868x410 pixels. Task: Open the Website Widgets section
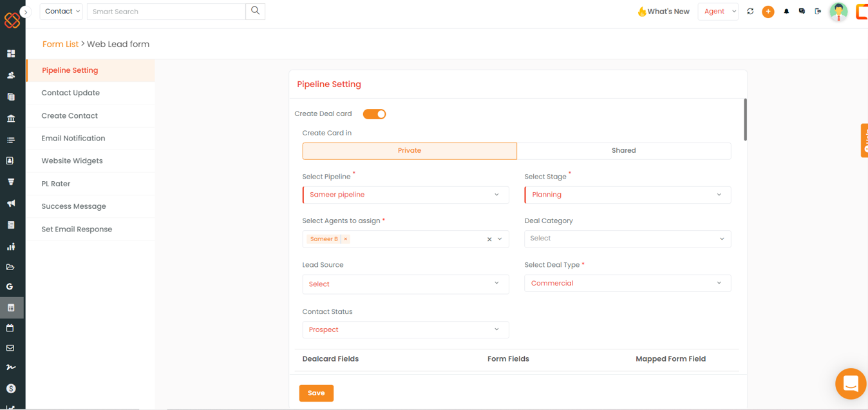coord(72,161)
